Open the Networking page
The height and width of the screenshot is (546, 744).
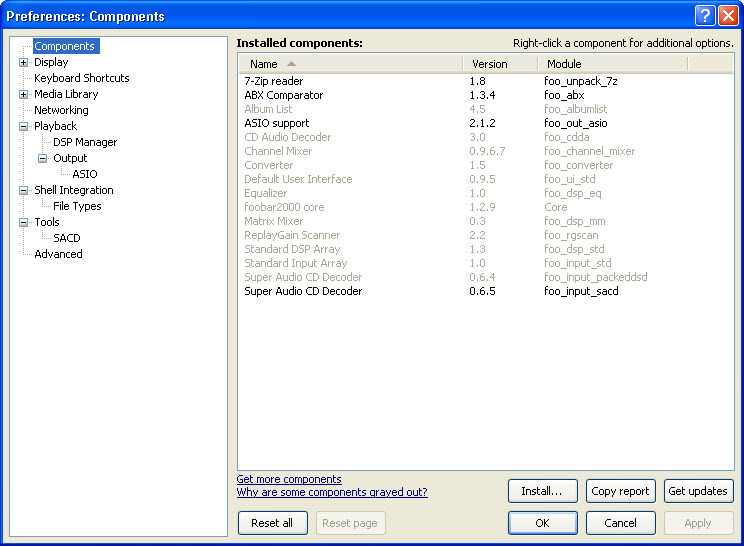click(x=61, y=110)
